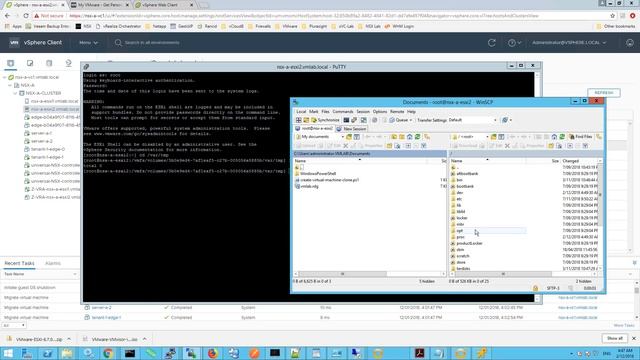Open terminal console icon in WinSCP toolbar
The height and width of the screenshot is (360, 640).
[x=346, y=120]
